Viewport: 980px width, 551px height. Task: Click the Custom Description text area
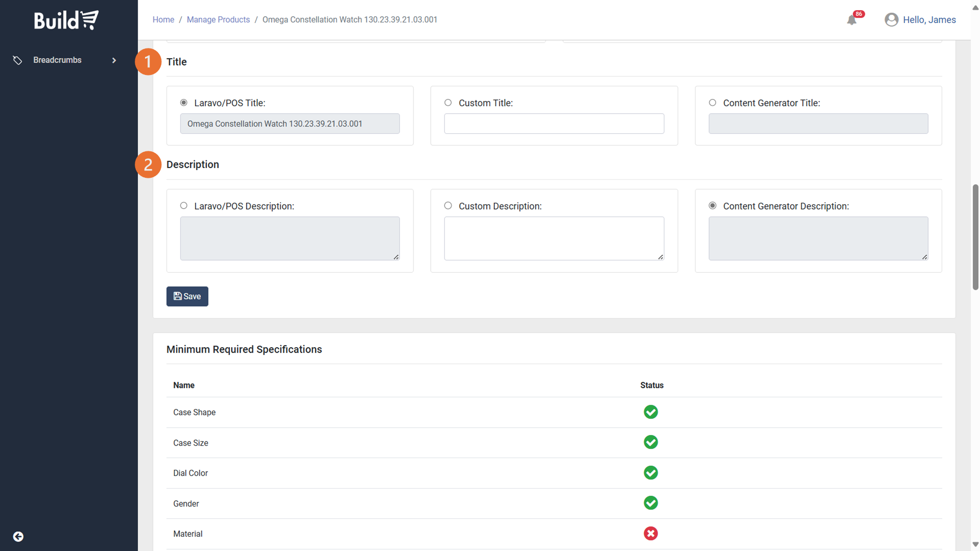[x=554, y=238]
